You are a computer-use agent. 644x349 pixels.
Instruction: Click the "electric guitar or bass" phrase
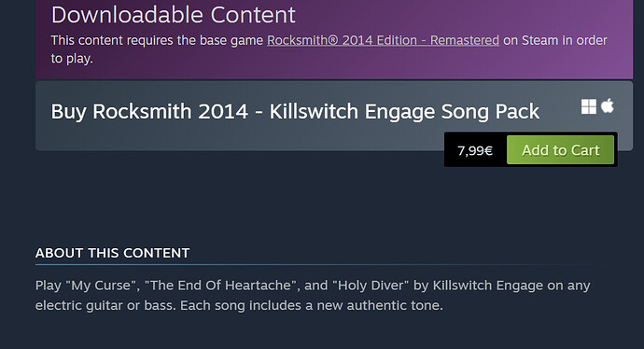105,305
